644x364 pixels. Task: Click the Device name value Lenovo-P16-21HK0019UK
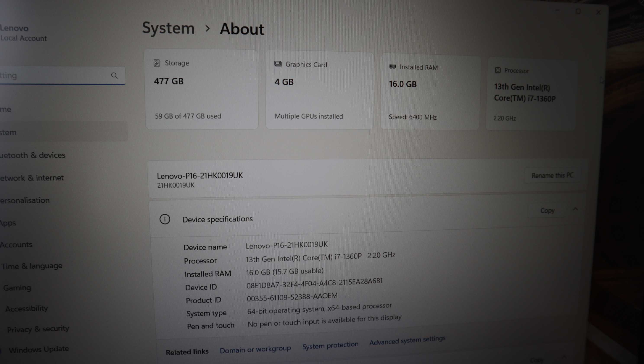pos(287,245)
